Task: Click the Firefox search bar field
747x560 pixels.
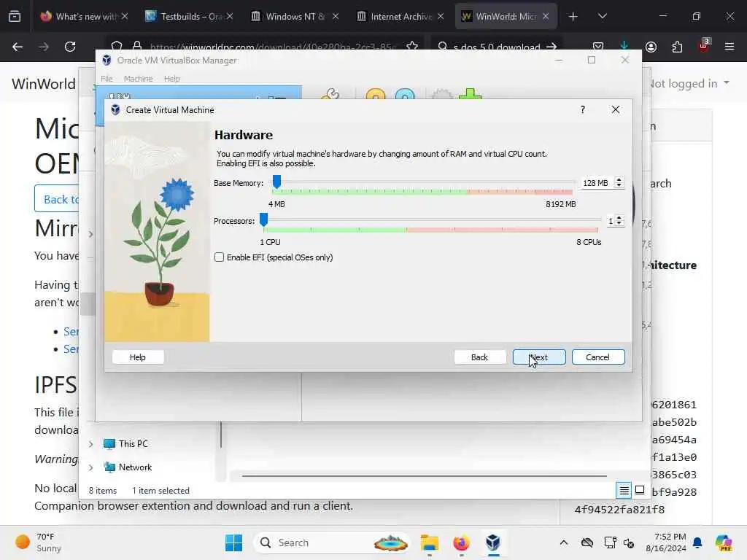Action: coord(498,46)
